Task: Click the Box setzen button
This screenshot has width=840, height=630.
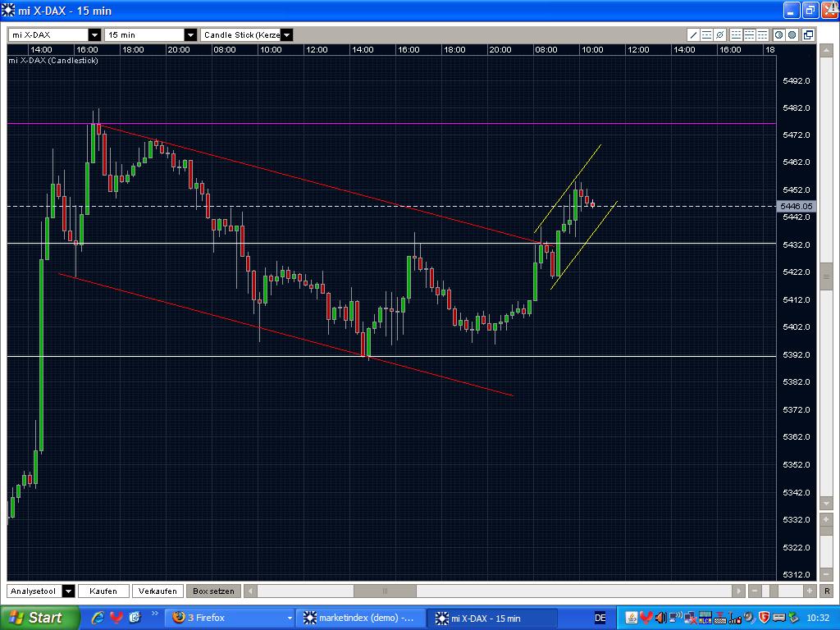Action: click(x=213, y=591)
